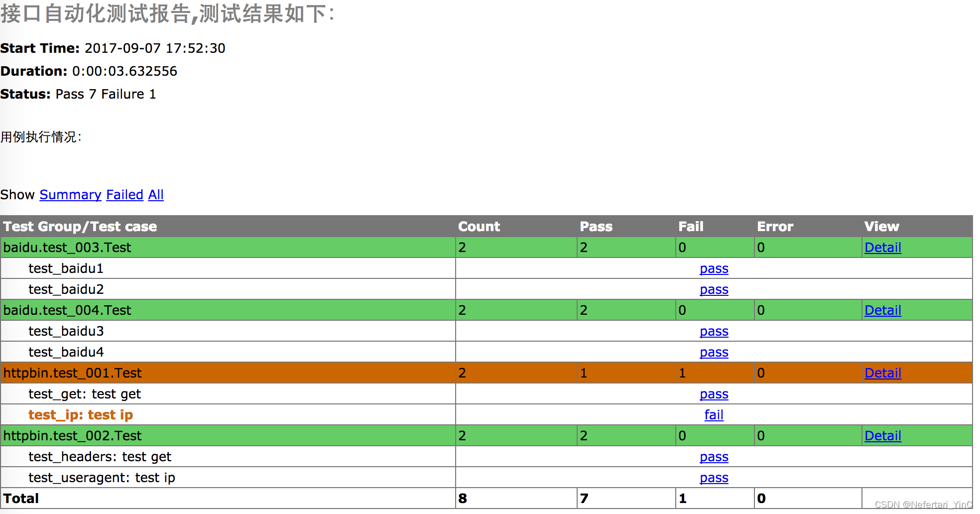Click Pass count 1 in httpbin.test_001 row
Image resolution: width=980 pixels, height=514 pixels.
coord(584,373)
